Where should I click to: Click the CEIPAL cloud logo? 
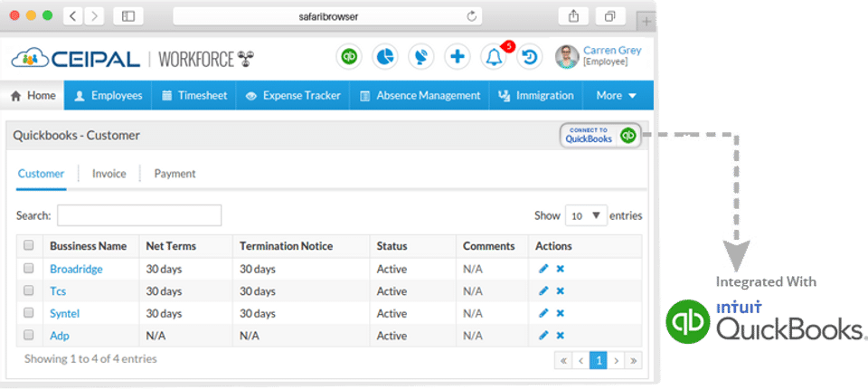[76, 59]
